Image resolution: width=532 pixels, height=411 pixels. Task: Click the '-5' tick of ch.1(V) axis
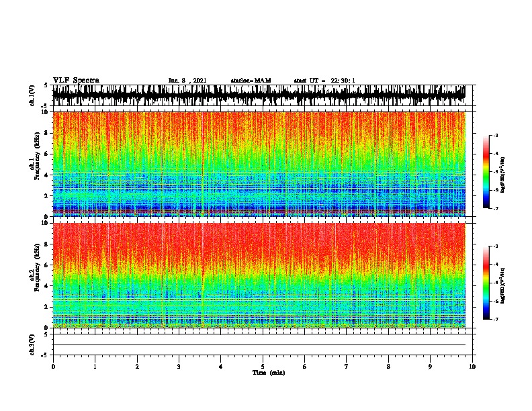coord(45,106)
